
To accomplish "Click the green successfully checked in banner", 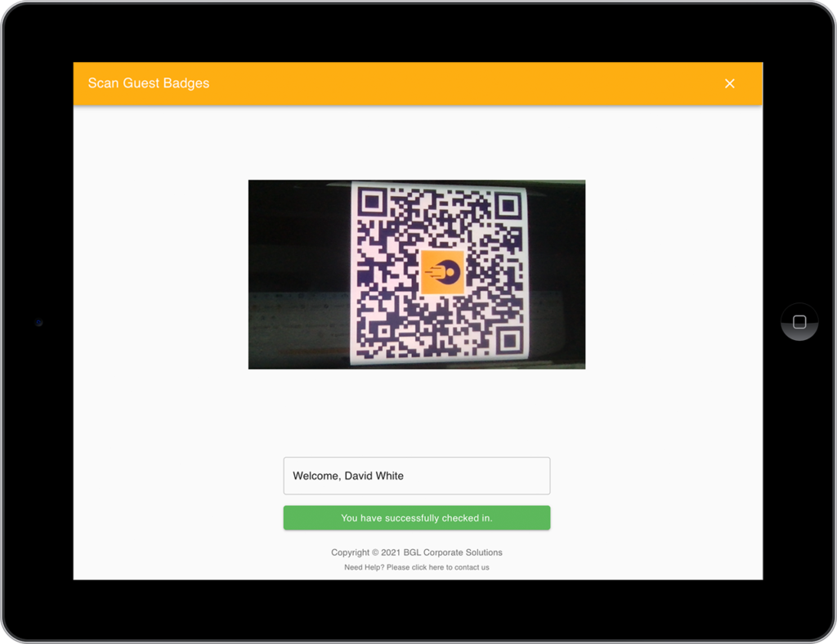I will (416, 518).
